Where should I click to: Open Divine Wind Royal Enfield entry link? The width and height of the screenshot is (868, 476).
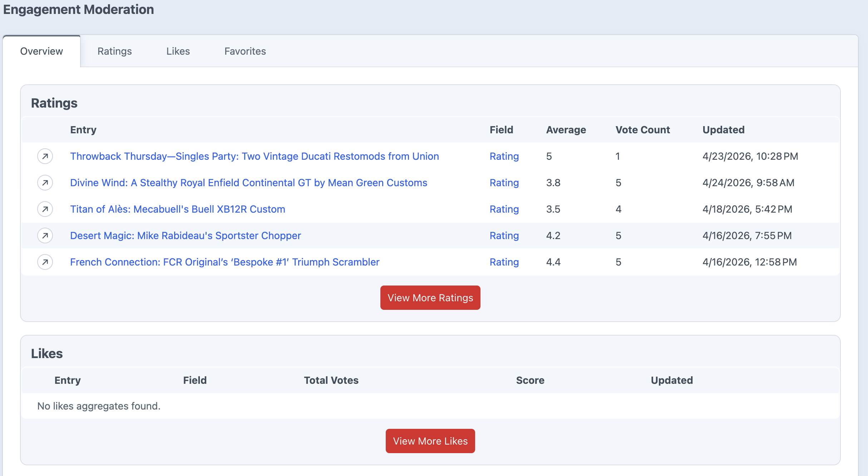[x=249, y=183]
